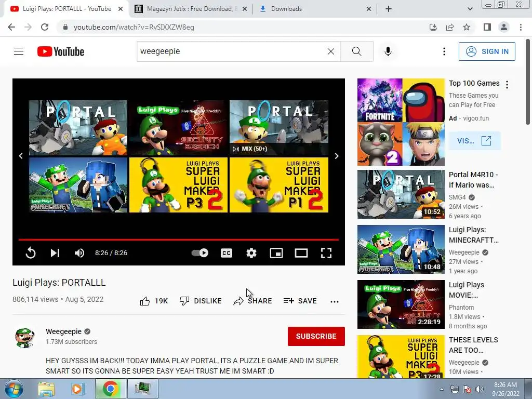Click the SHARE button
Screen dimensions: 532x399
(x=253, y=301)
